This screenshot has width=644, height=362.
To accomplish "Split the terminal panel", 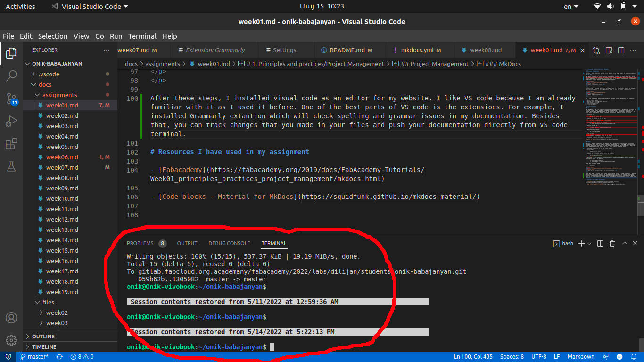I will pyautogui.click(x=600, y=243).
